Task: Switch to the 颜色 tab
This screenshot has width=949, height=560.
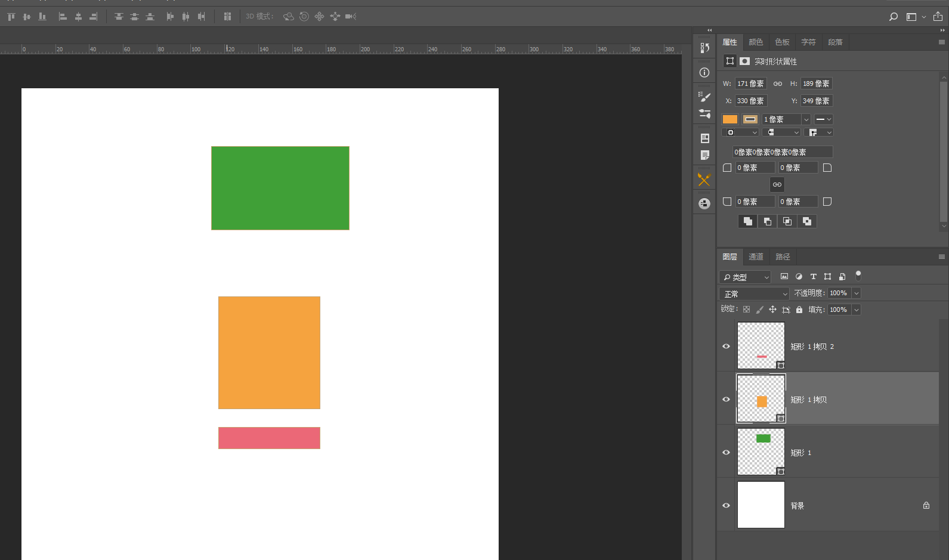Action: click(756, 42)
